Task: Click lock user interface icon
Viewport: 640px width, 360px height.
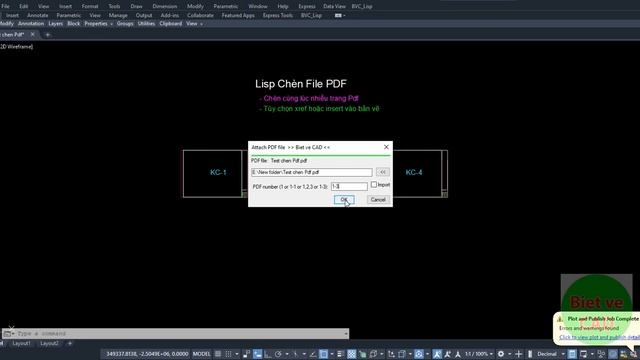Action: click(x=583, y=354)
